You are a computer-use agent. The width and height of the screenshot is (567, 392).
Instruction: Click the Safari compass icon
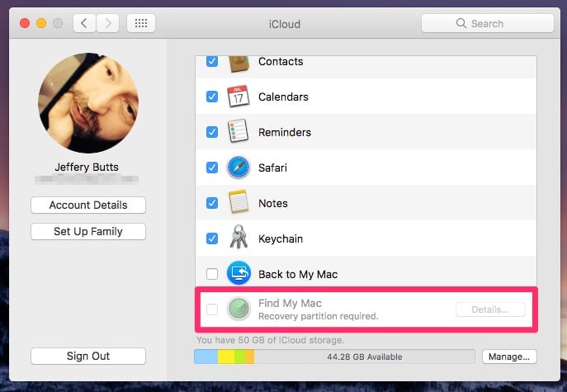239,168
